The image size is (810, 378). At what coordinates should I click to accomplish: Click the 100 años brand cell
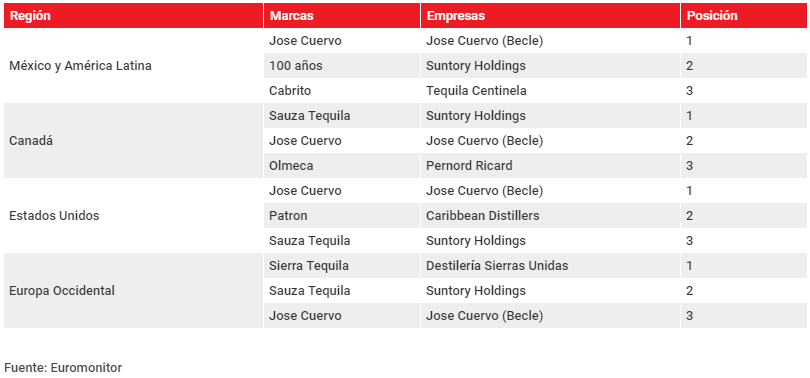coord(342,66)
